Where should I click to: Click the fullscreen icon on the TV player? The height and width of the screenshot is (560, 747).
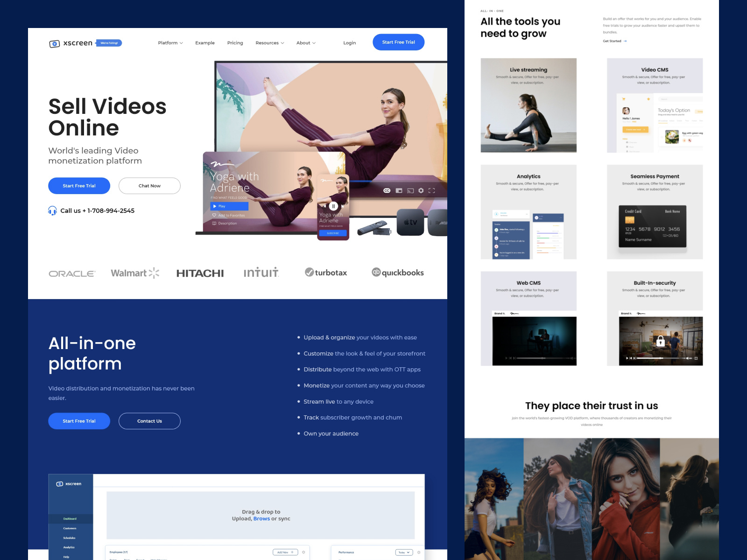(431, 190)
